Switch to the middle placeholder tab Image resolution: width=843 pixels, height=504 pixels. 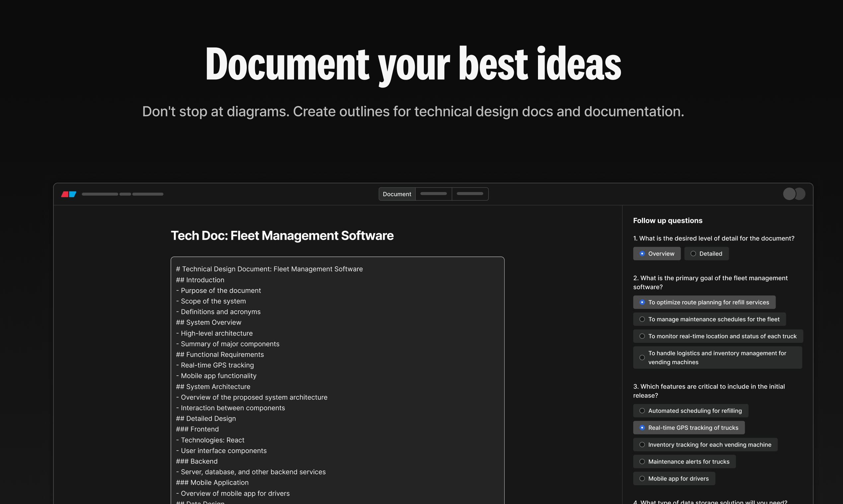click(x=433, y=194)
